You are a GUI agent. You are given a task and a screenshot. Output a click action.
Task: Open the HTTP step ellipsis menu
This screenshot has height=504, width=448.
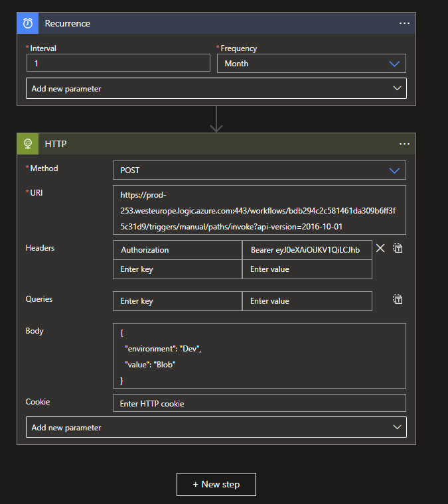tap(404, 144)
